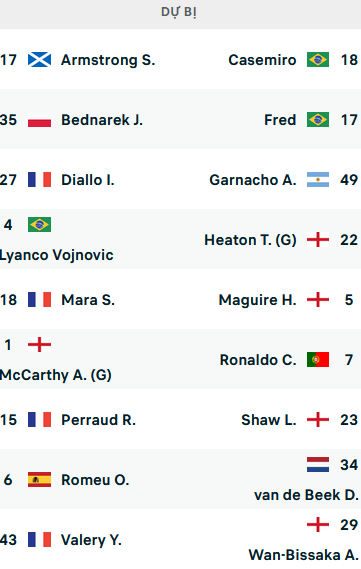This screenshot has height=569, width=361.
Task: Click the Brazil flag above Lyanco Vojnovic
Action: pos(39,225)
